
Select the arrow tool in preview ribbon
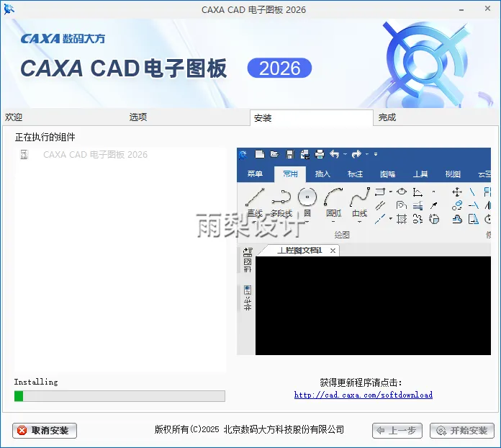[x=433, y=205]
